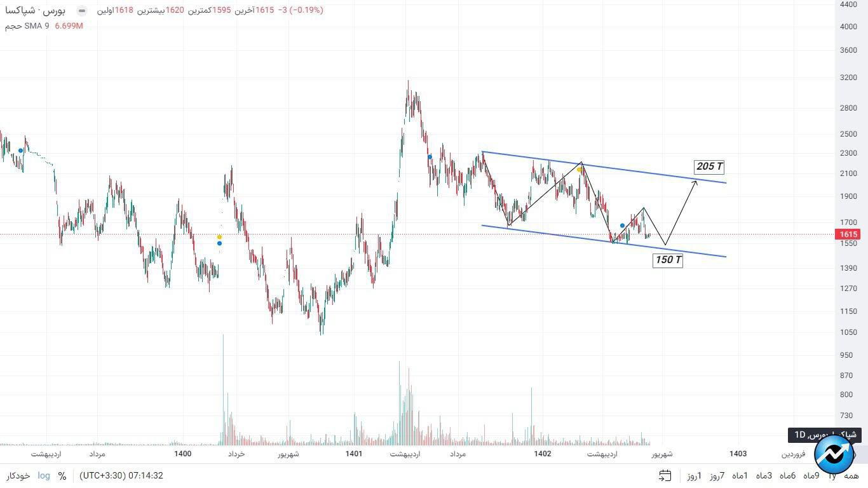The width and height of the screenshot is (868, 488).
Task: Select the 9ماه time range
Action: point(811,475)
